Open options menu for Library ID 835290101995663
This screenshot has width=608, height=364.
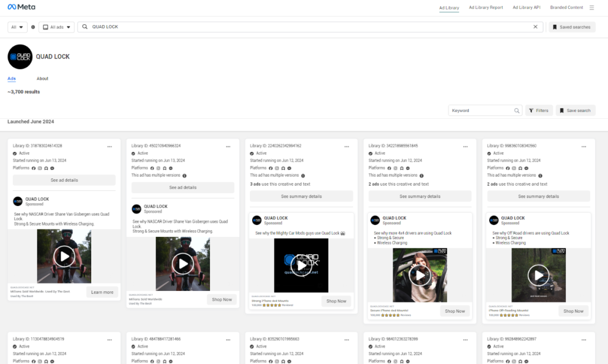point(347,340)
